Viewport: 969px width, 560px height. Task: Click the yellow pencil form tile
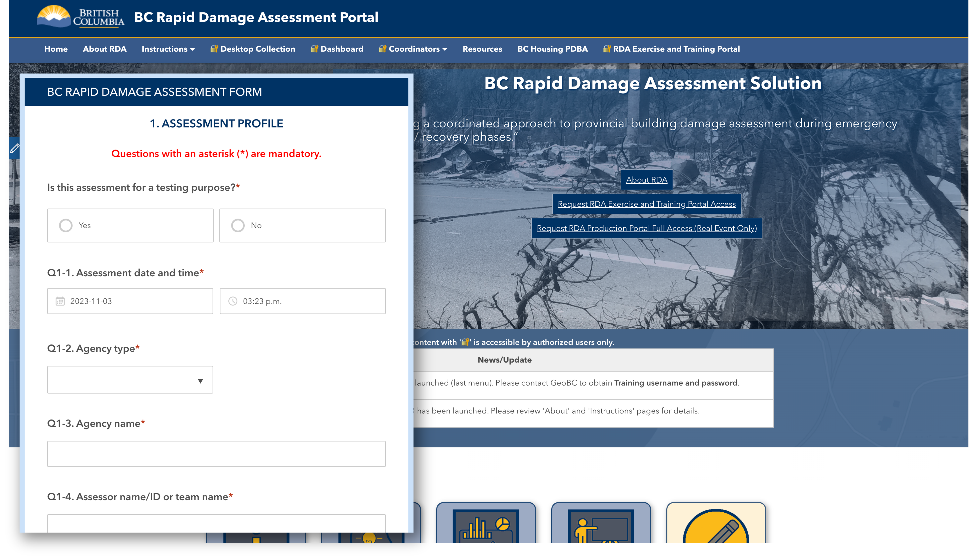click(x=716, y=525)
